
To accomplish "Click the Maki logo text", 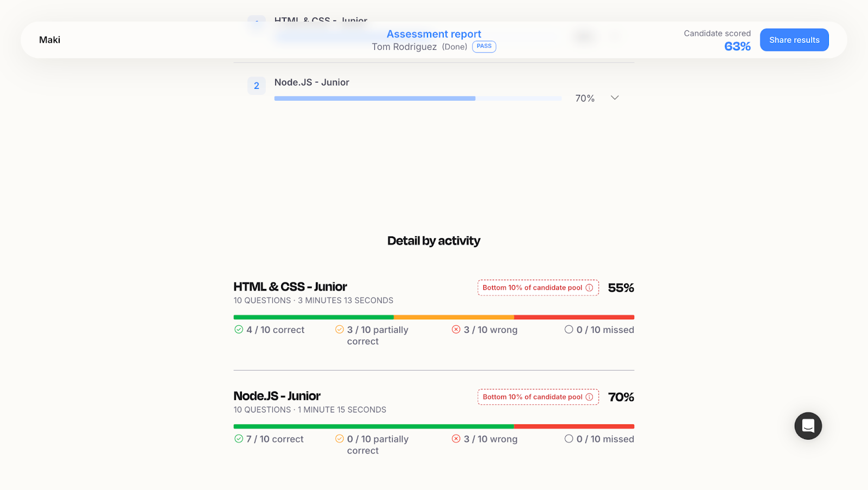I will 50,40.
